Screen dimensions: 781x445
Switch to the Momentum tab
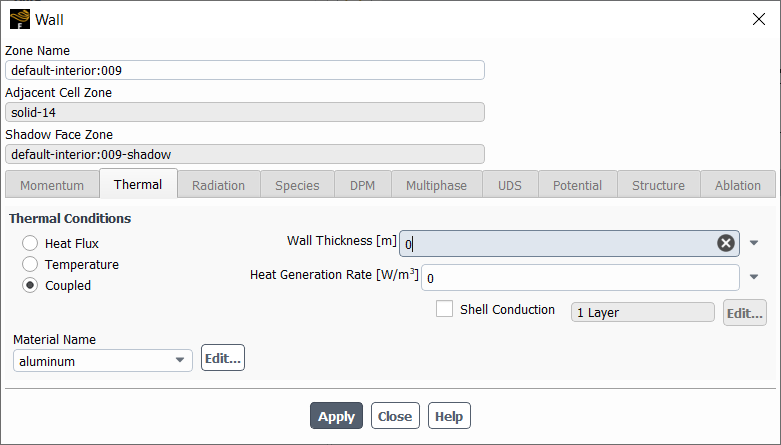[x=52, y=185]
